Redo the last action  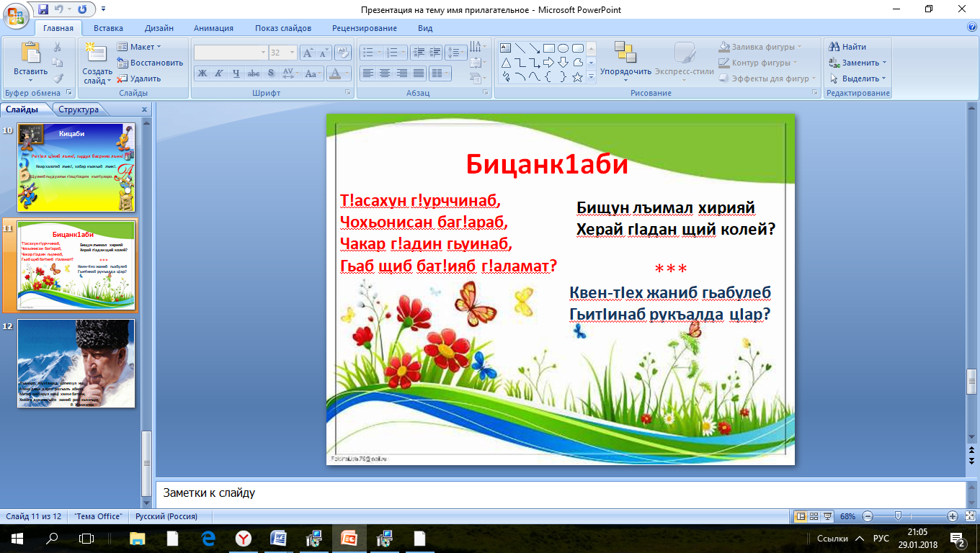(x=81, y=9)
